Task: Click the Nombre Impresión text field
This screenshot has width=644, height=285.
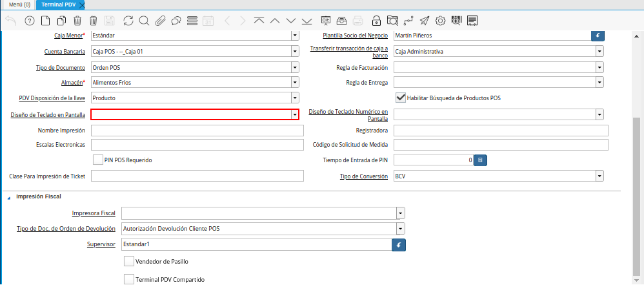Action: 197,131
